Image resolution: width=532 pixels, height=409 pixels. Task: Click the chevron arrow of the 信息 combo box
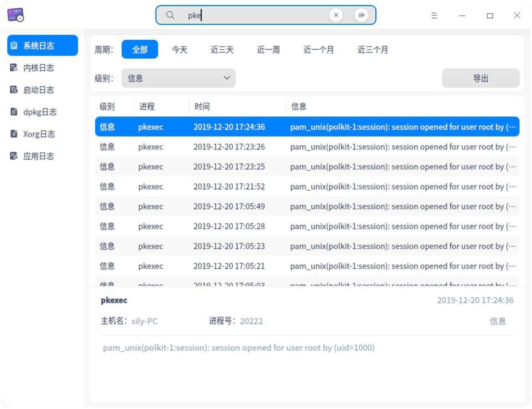[x=227, y=78]
